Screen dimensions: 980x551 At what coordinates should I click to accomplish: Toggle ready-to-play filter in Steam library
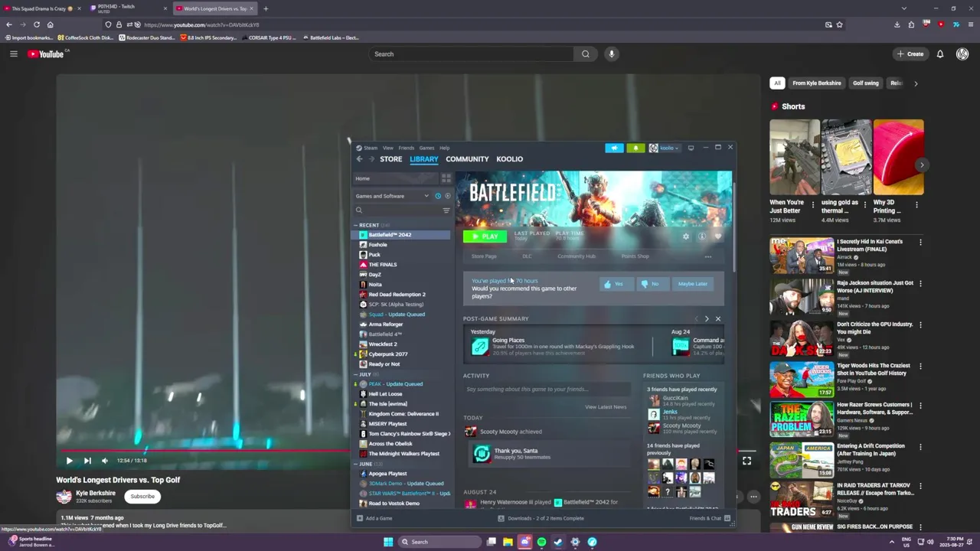click(448, 196)
